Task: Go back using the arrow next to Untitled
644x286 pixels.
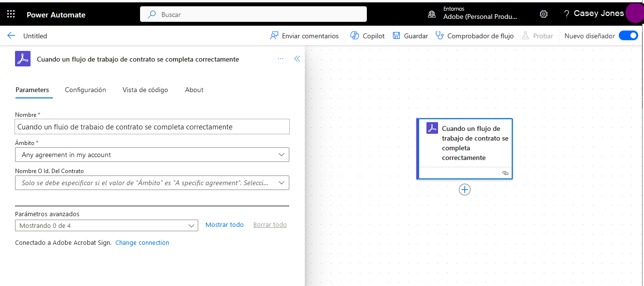Action: click(x=11, y=35)
